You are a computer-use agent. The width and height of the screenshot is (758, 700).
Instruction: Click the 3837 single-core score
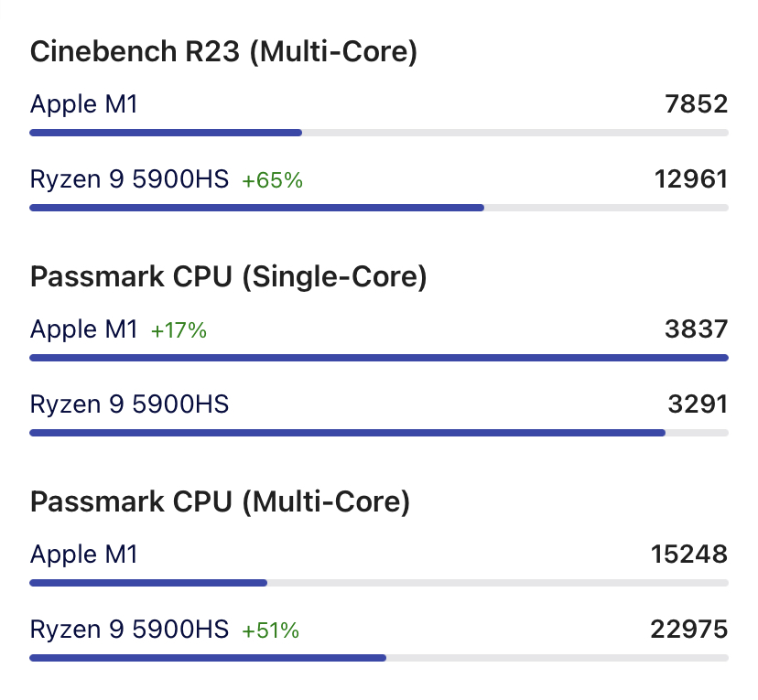pos(697,329)
